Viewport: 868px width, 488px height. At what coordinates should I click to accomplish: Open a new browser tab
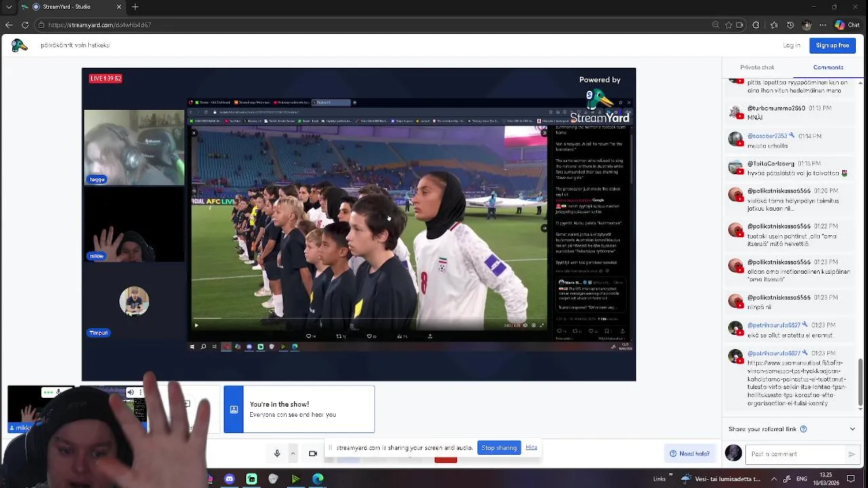(135, 7)
